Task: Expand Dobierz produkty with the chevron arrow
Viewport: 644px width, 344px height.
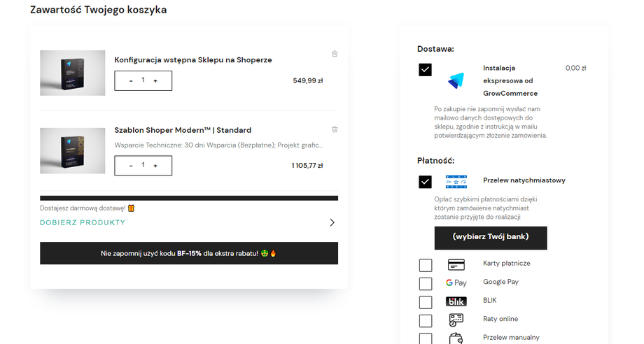Action: (332, 223)
